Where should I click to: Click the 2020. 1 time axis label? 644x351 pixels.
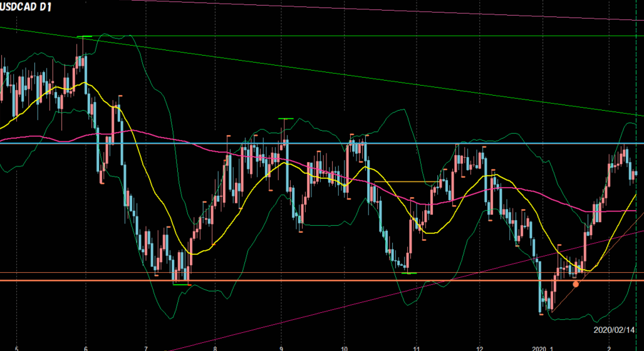tap(543, 348)
